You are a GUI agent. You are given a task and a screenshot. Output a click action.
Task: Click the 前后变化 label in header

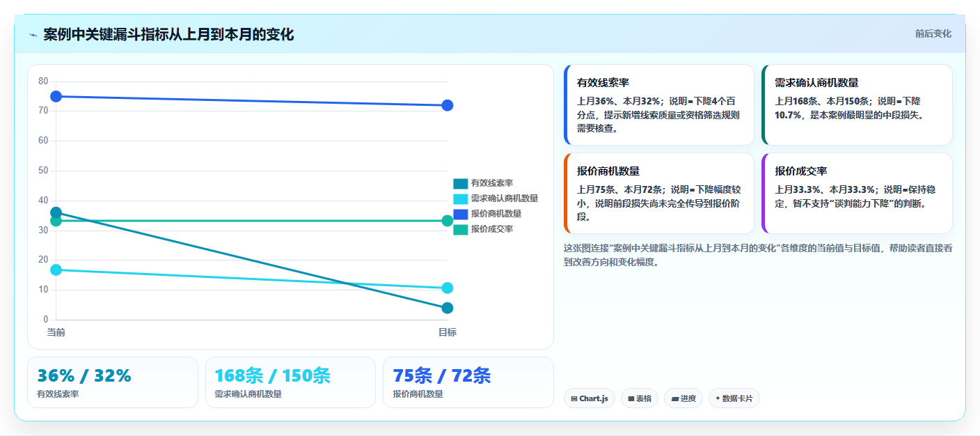(x=933, y=34)
